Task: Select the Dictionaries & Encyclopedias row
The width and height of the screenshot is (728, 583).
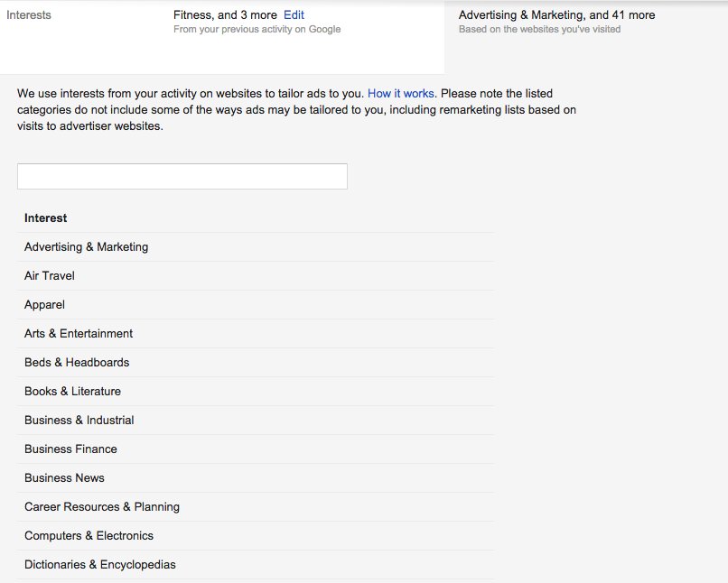Action: [100, 565]
